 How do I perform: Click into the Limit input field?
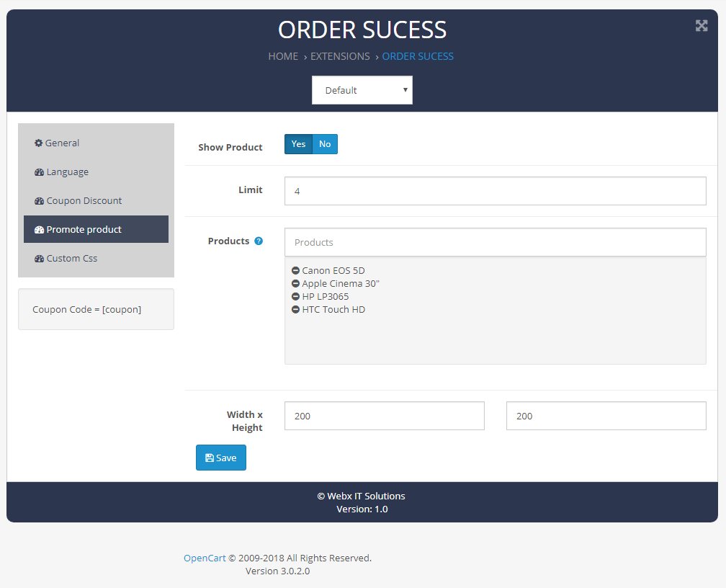point(495,191)
